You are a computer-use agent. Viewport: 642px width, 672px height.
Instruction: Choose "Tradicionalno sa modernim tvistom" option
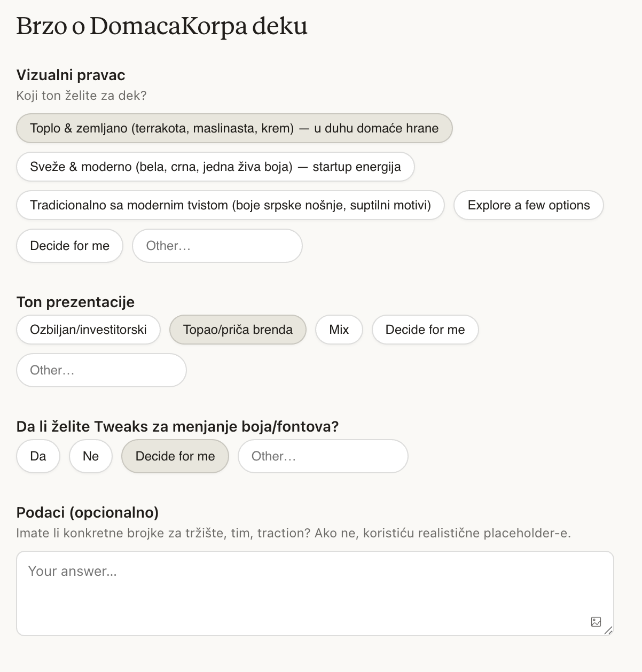coord(231,205)
